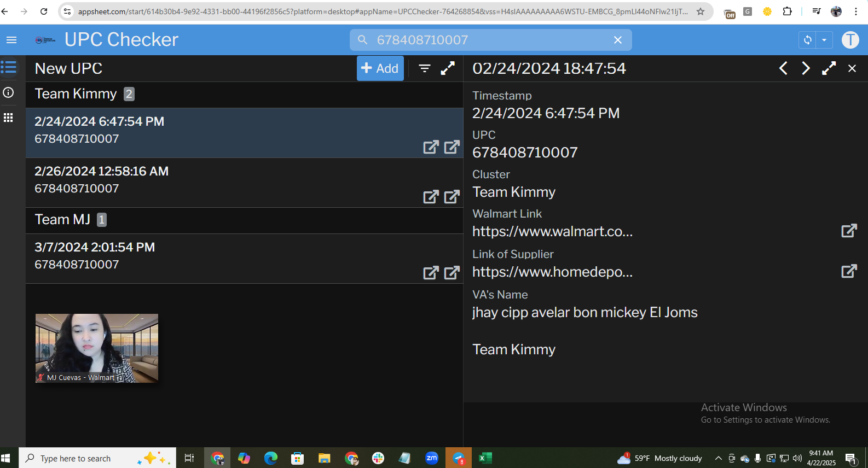Go to the previous record arrow
The height and width of the screenshot is (468, 868).
tap(783, 68)
